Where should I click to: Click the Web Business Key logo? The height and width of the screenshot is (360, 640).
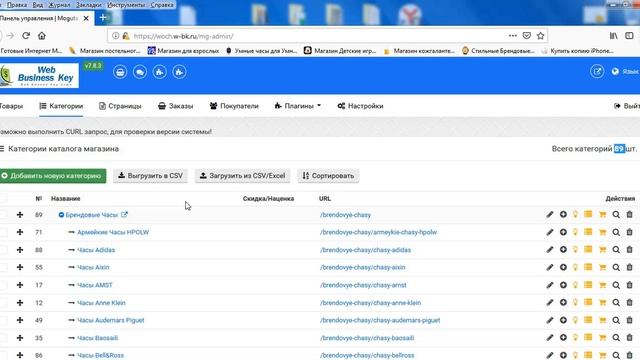click(x=39, y=75)
